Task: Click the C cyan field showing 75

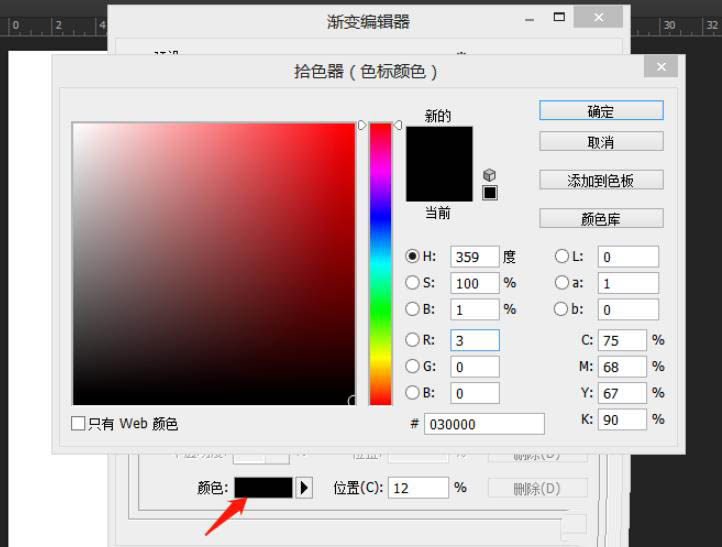Action: [x=622, y=340]
